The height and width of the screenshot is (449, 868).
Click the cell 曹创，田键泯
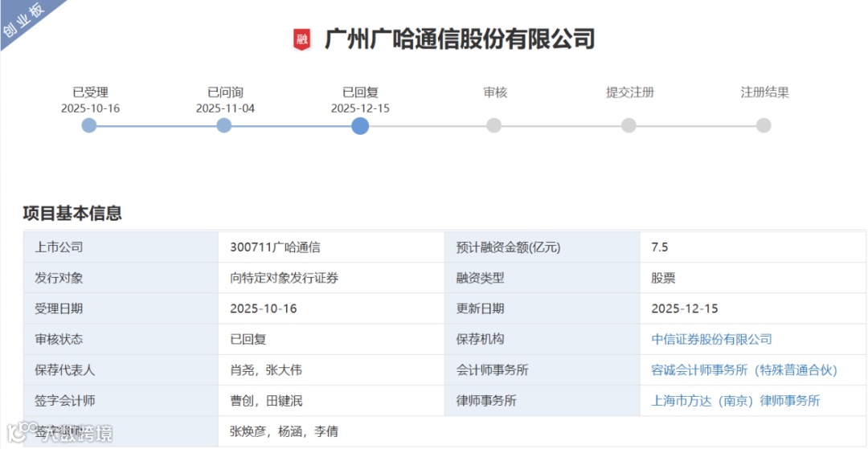(x=266, y=401)
